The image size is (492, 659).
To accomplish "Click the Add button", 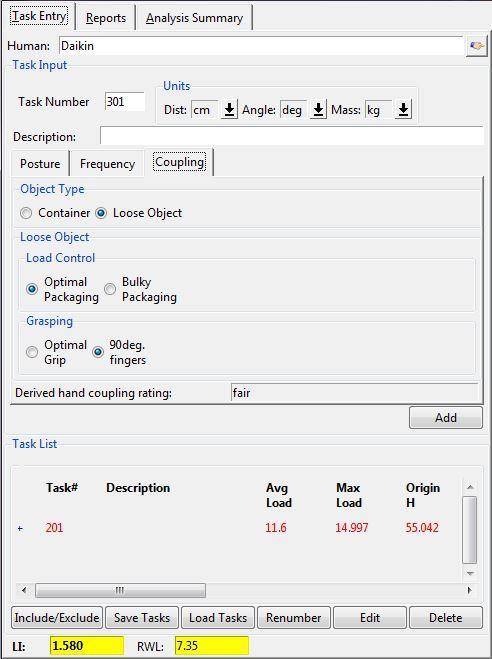I will (x=446, y=417).
